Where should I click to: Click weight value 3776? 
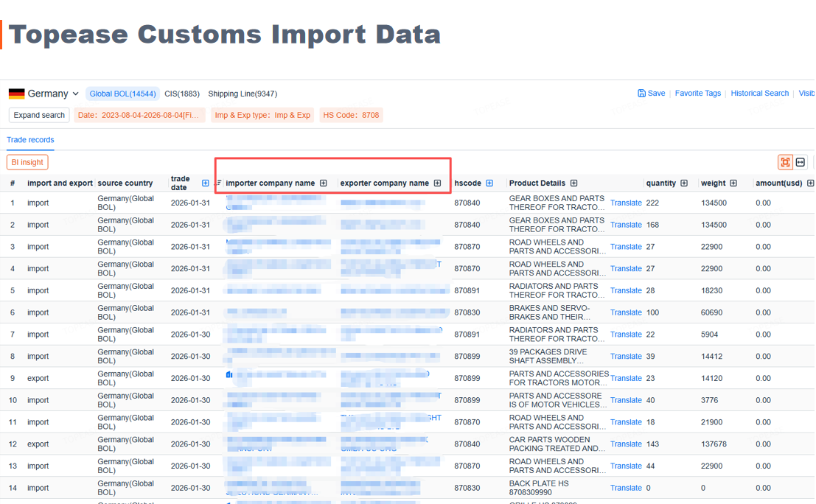click(709, 400)
